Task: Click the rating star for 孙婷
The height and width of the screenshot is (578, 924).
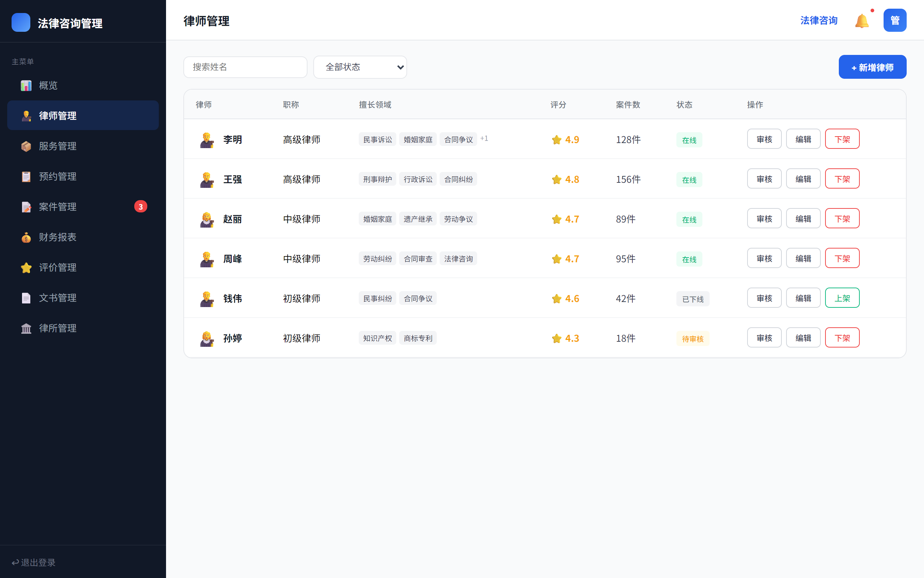Action: pos(556,338)
